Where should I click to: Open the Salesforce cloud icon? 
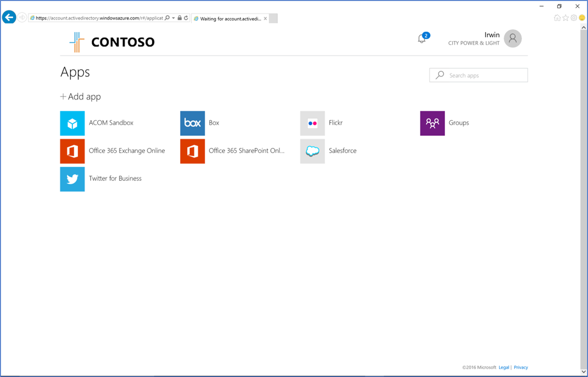pyautogui.click(x=313, y=151)
